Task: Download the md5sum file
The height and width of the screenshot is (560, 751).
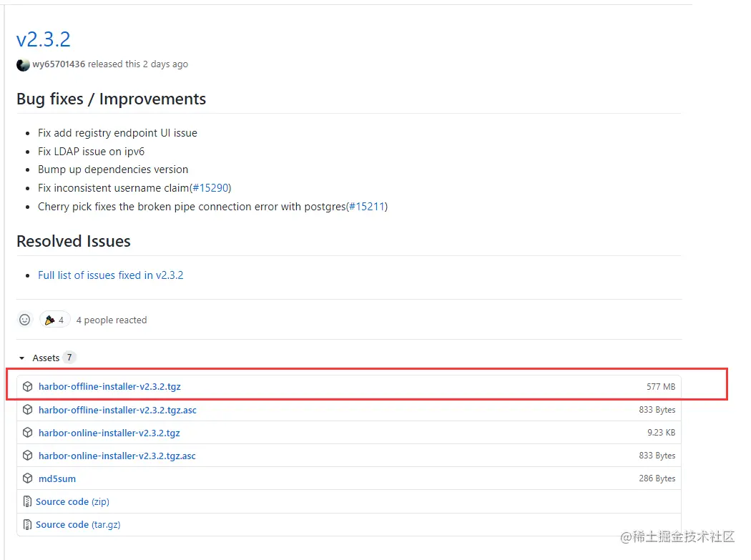Action: pyautogui.click(x=57, y=478)
